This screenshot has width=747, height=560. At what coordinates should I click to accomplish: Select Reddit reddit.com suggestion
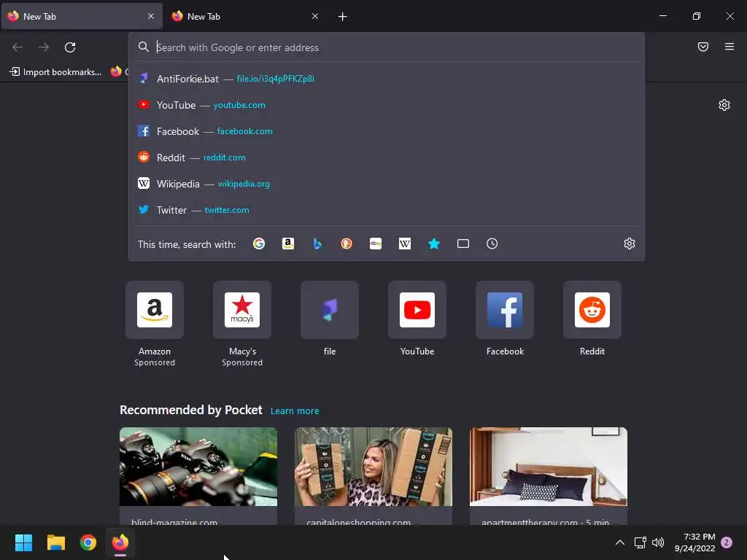pyautogui.click(x=387, y=157)
